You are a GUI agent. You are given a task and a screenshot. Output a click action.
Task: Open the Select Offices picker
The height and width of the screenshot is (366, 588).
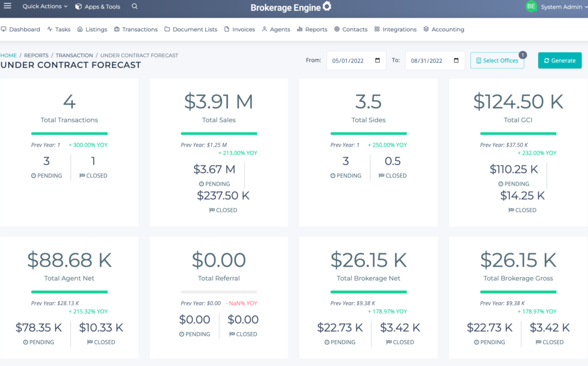496,60
